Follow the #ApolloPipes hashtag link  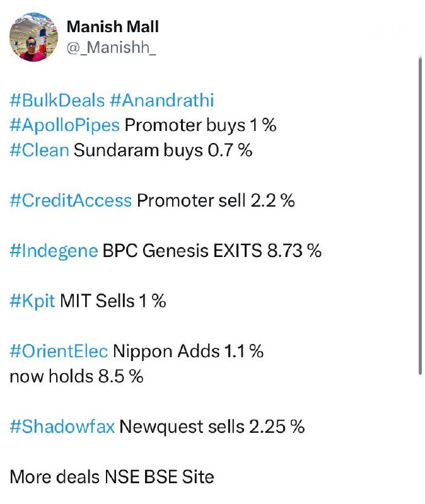tap(65, 125)
